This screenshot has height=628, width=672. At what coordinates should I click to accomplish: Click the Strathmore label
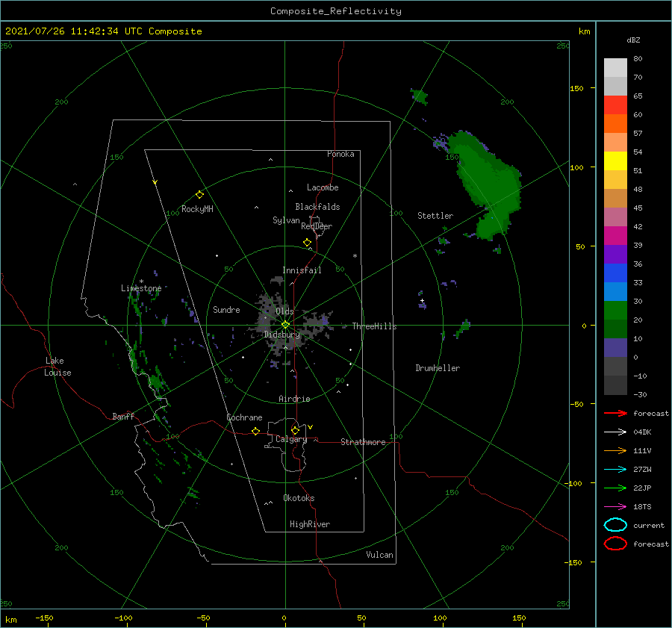[x=363, y=442]
